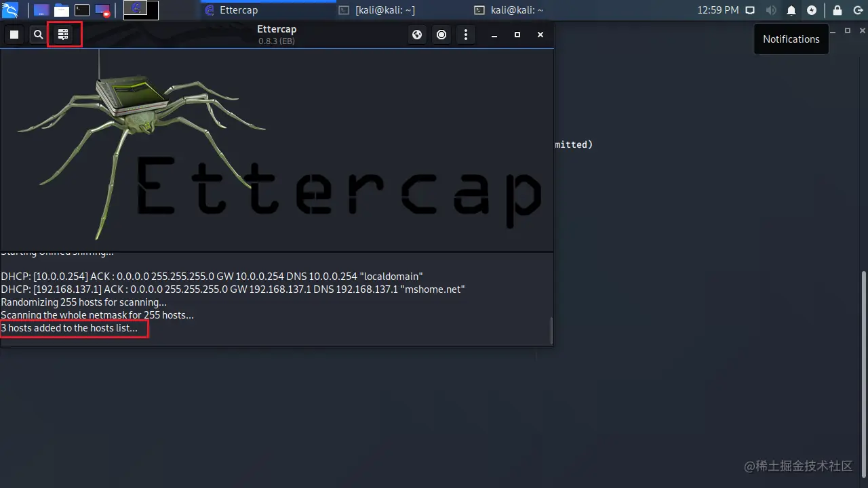Image resolution: width=868 pixels, height=488 pixels.
Task: Open the Ettercap three-dot options menu
Action: pyautogui.click(x=466, y=35)
